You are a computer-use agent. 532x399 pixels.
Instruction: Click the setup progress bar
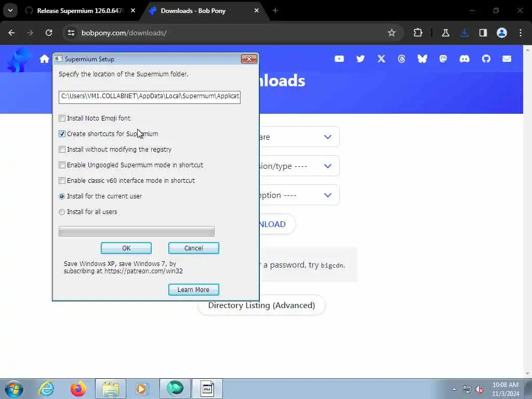(137, 231)
